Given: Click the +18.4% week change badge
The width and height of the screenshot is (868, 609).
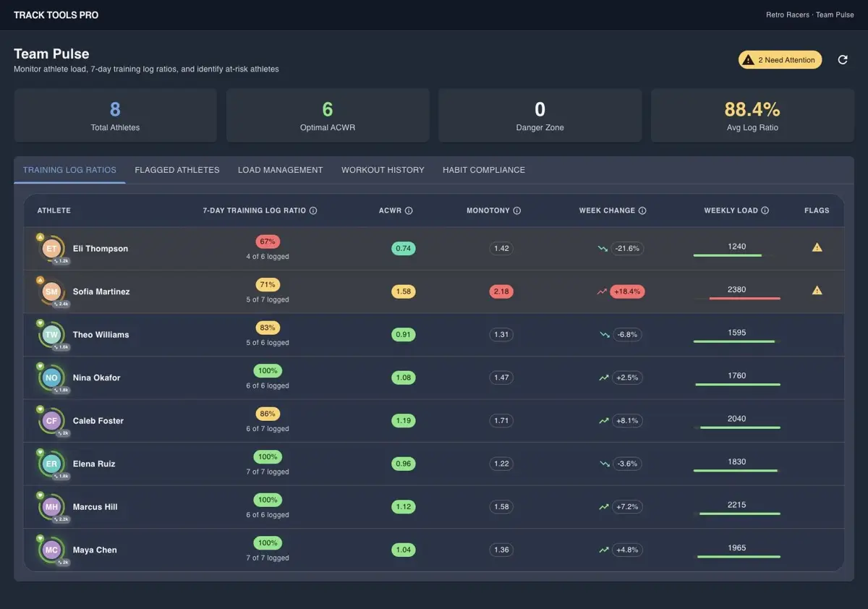Looking at the screenshot, I should pyautogui.click(x=627, y=291).
